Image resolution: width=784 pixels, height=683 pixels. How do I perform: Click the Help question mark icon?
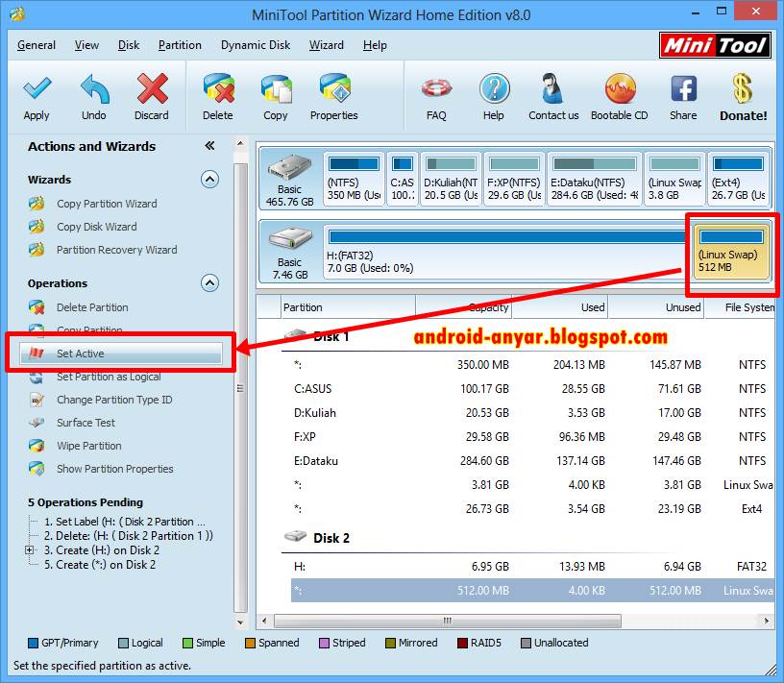(x=494, y=88)
